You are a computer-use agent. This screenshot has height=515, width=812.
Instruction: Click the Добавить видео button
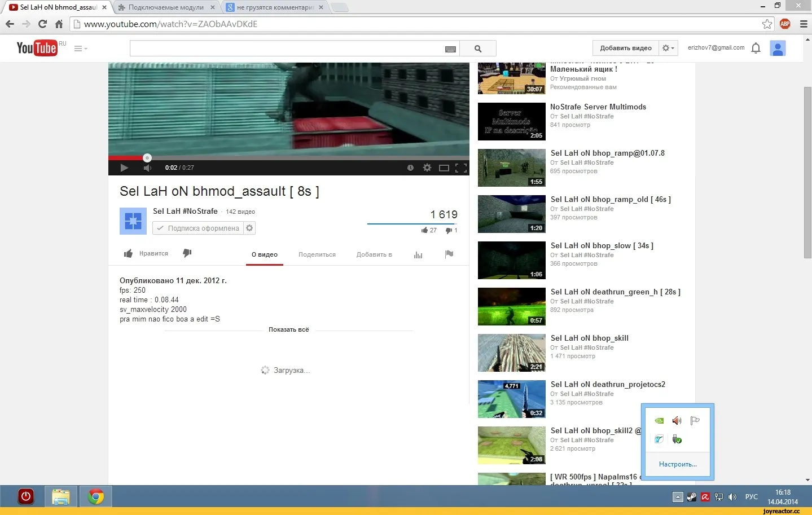coord(626,48)
